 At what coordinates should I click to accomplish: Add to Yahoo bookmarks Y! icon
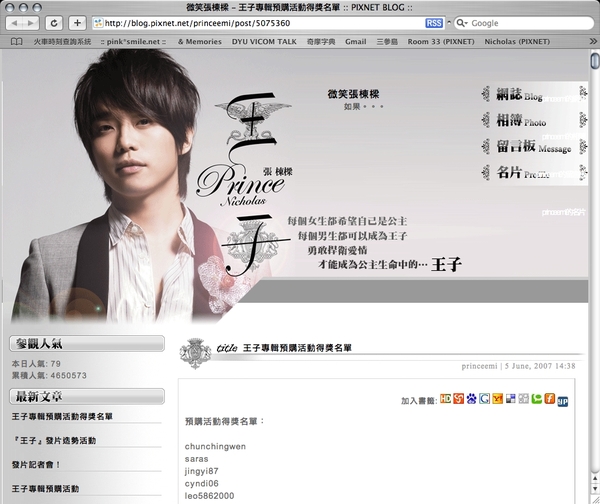tap(497, 399)
